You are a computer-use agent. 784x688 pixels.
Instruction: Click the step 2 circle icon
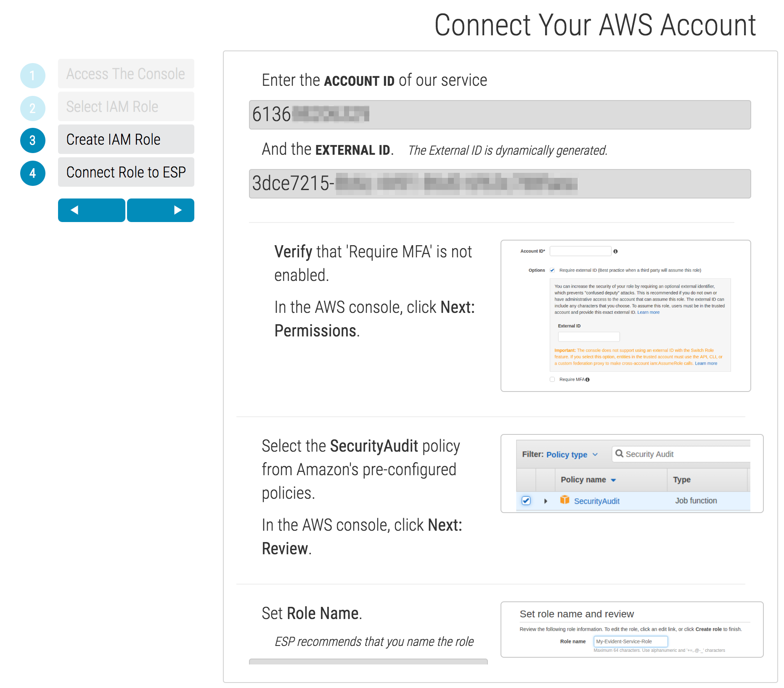click(33, 108)
